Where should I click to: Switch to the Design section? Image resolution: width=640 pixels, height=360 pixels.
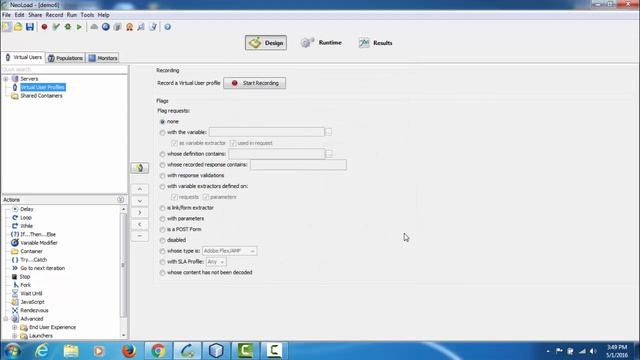pyautogui.click(x=266, y=43)
